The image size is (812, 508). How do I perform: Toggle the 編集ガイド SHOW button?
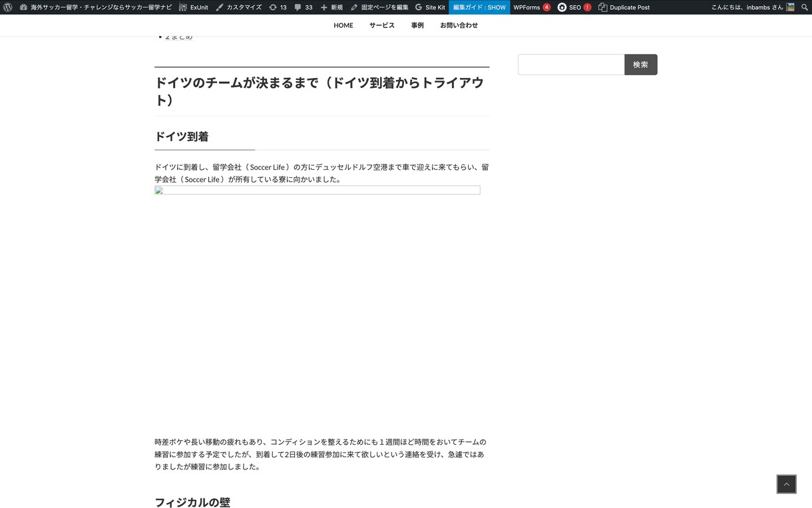click(x=479, y=7)
